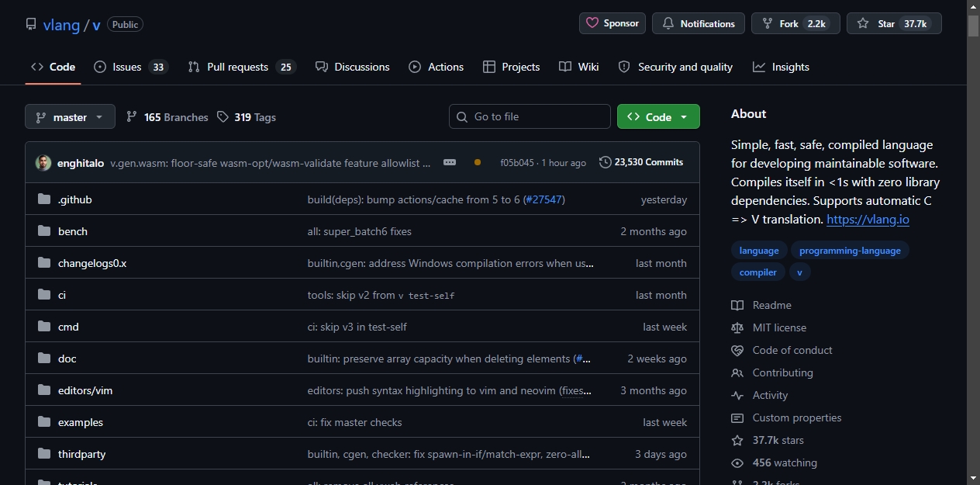
Task: Click the folder icon for cmd
Action: coord(44,327)
